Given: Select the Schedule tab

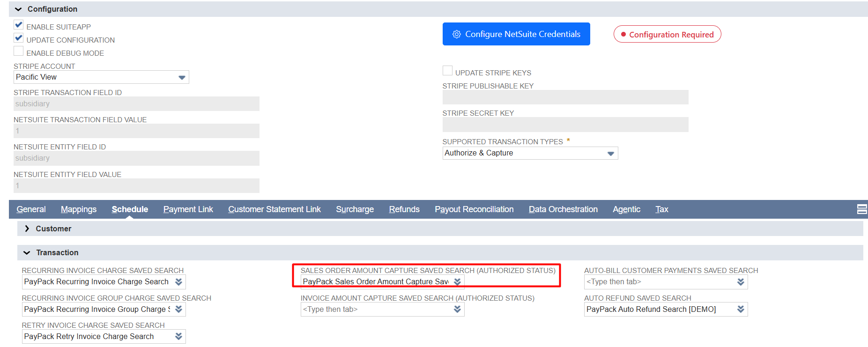Looking at the screenshot, I should point(130,209).
